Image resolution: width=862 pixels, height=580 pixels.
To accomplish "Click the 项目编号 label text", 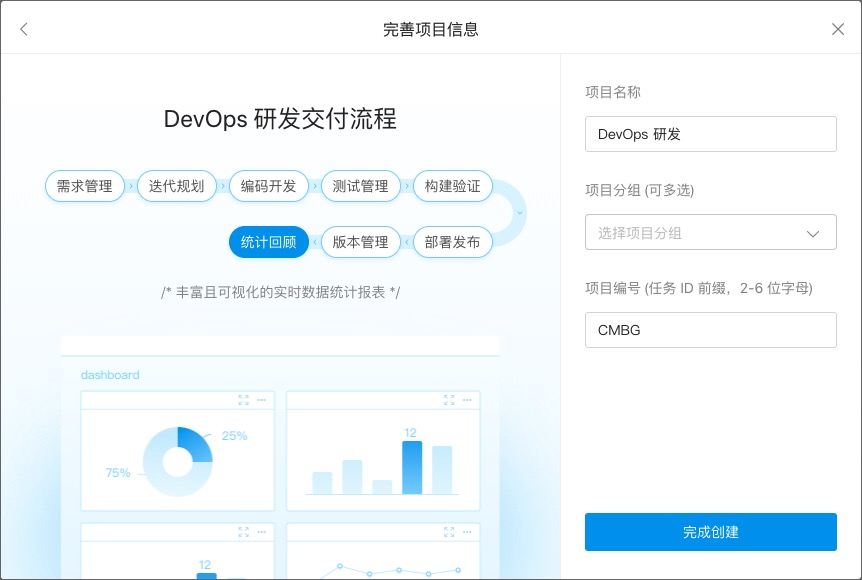I will click(x=699, y=288).
